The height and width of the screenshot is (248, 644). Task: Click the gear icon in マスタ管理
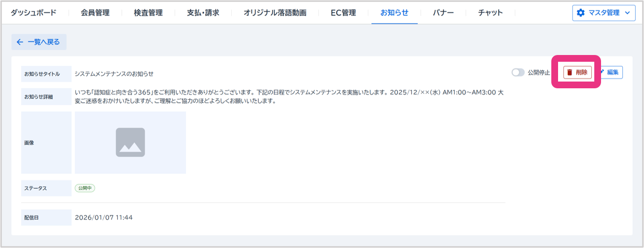[x=580, y=13]
